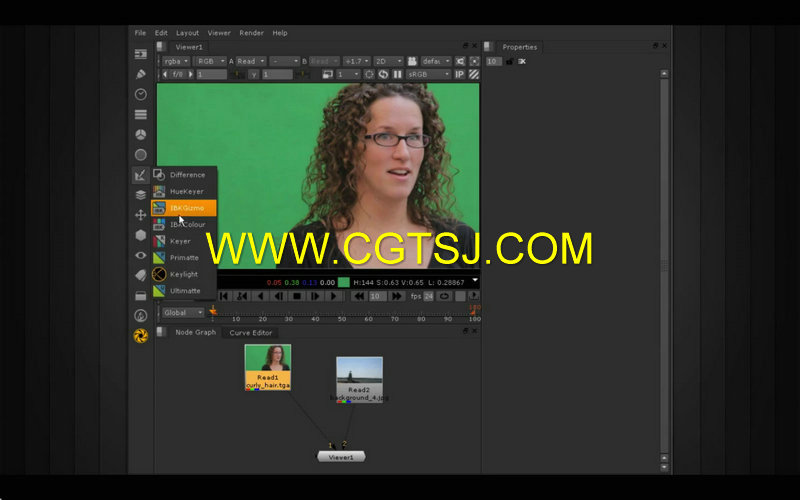Open the Layout menu
Viewport: 800px width, 500px height.
pyautogui.click(x=187, y=33)
